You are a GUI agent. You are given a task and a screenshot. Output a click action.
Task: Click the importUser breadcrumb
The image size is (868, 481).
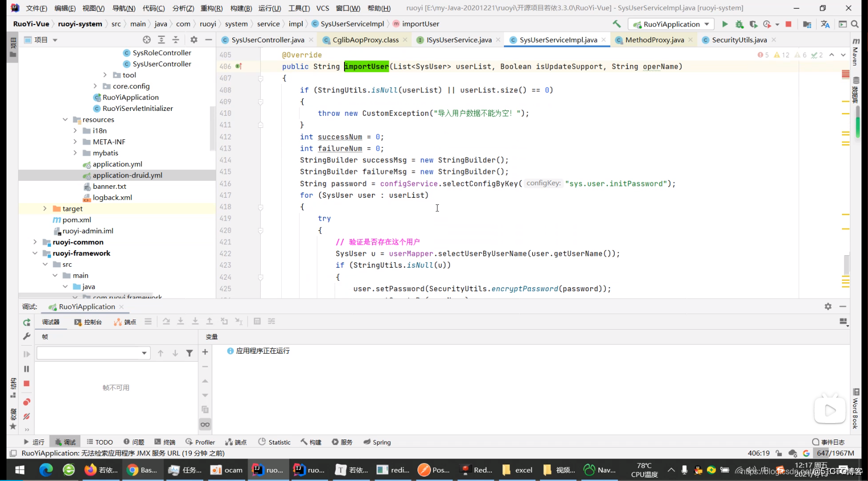tap(416, 23)
